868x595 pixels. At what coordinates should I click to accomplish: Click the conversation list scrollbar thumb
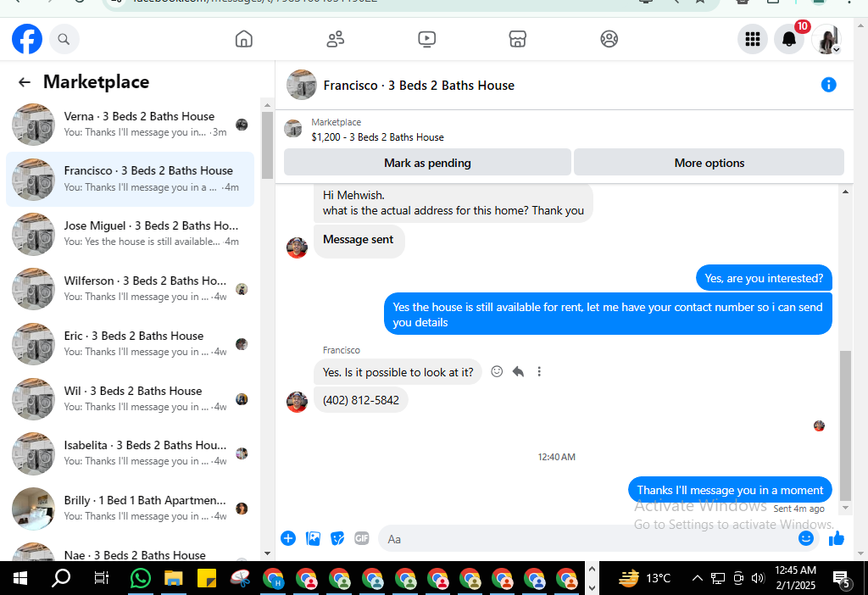pyautogui.click(x=267, y=145)
